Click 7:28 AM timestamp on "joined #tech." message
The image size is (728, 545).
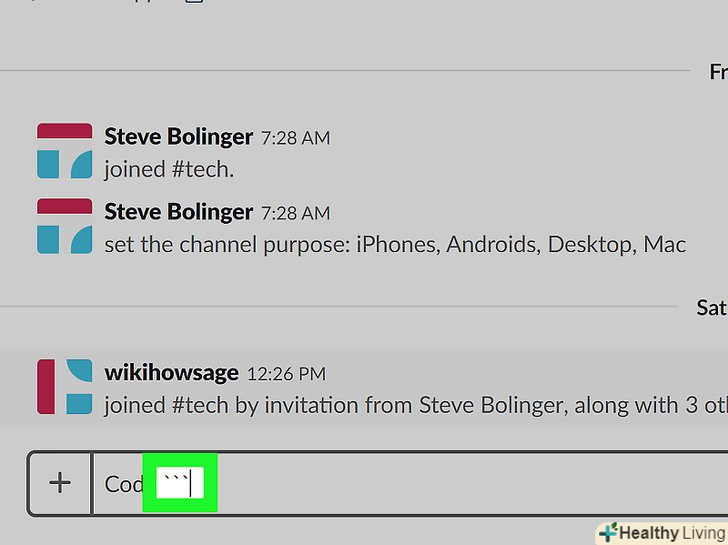pos(295,139)
